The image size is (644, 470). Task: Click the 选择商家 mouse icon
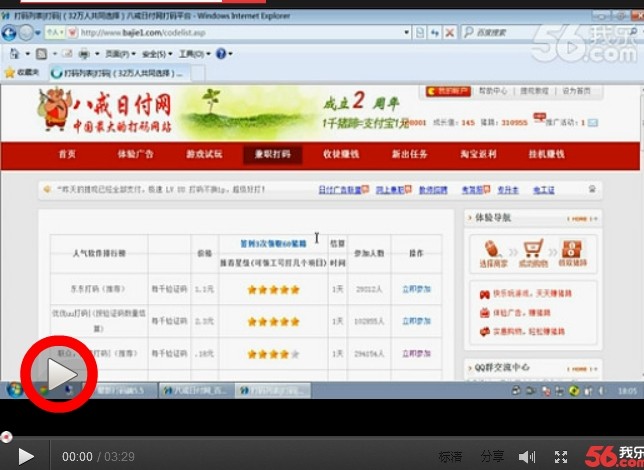(493, 254)
